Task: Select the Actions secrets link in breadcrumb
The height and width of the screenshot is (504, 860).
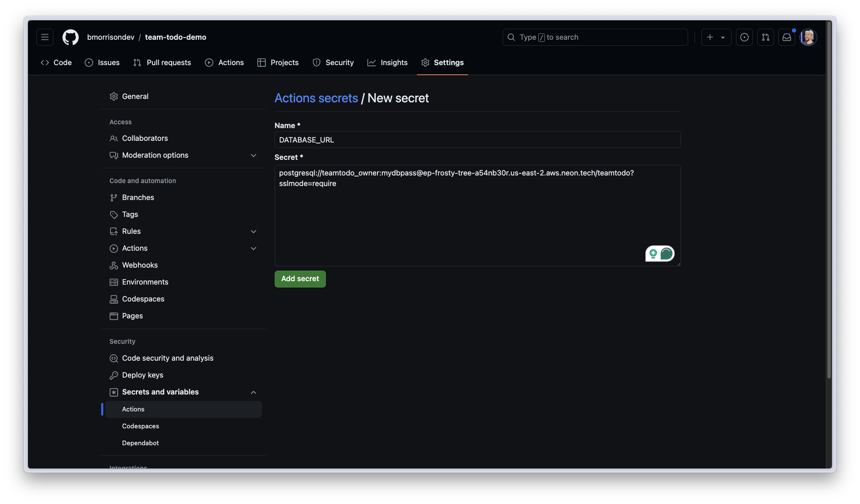Action: point(316,97)
